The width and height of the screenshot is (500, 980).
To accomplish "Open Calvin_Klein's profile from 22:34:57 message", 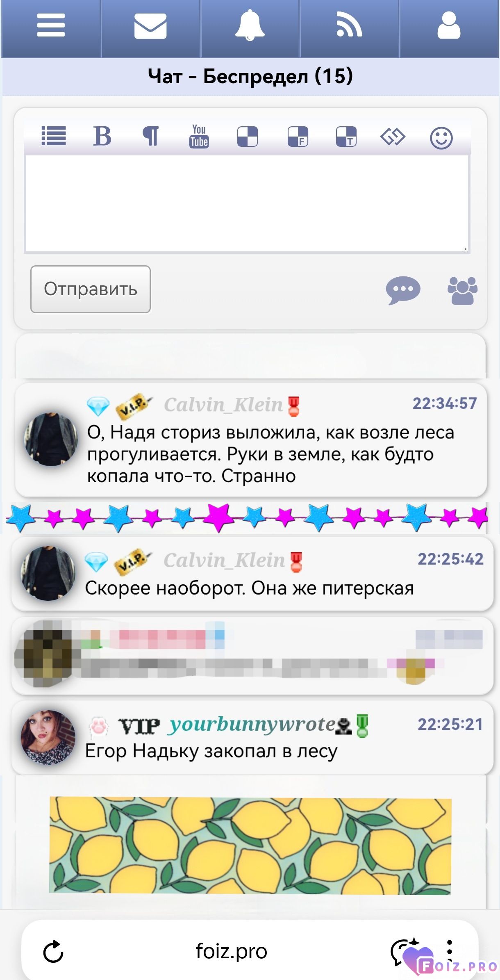I will (223, 405).
